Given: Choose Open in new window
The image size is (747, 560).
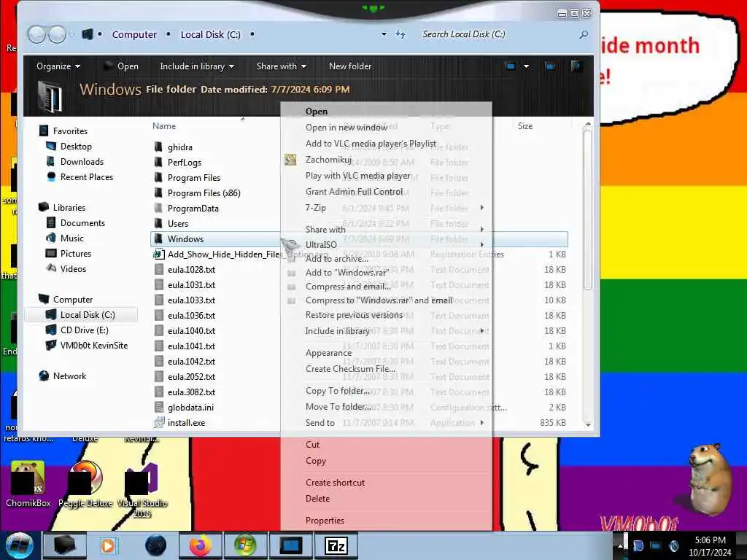Looking at the screenshot, I should pos(347,127).
